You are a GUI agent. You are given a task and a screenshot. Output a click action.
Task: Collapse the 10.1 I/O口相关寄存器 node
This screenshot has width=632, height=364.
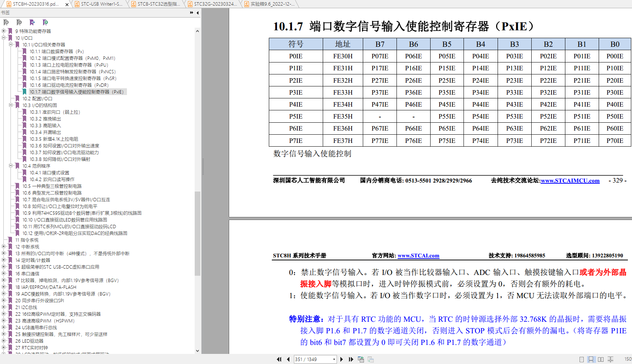[x=11, y=45]
